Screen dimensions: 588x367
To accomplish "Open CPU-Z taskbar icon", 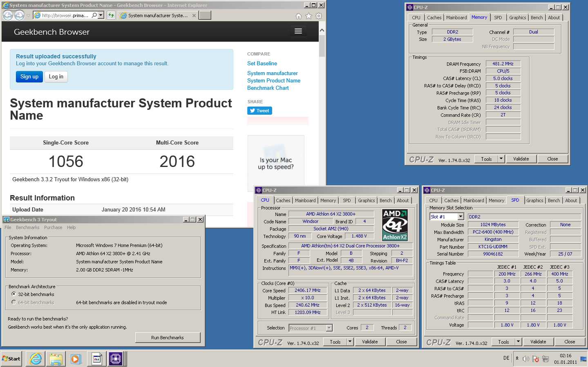I will 116,359.
